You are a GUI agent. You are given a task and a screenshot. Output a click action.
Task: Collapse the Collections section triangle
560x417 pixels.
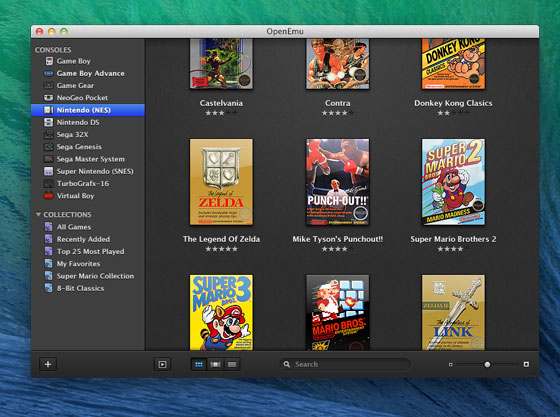click(x=38, y=215)
